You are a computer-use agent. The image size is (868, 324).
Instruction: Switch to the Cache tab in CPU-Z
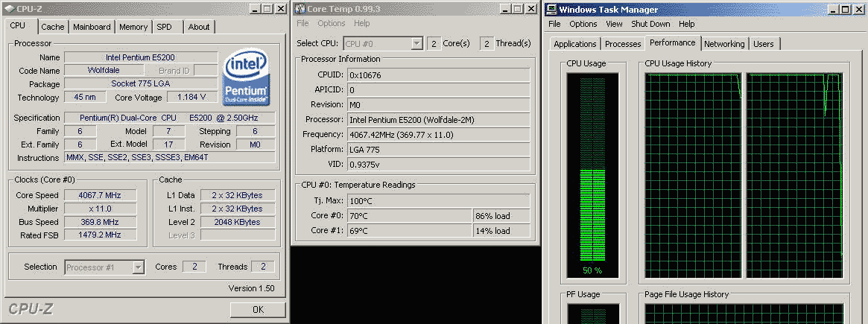(x=53, y=27)
